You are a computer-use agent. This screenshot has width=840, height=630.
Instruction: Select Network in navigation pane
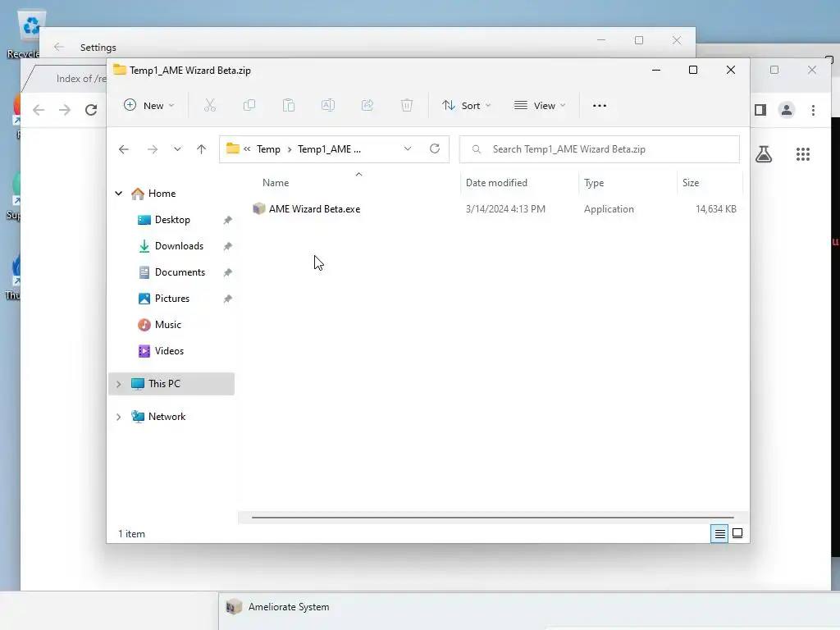167,416
